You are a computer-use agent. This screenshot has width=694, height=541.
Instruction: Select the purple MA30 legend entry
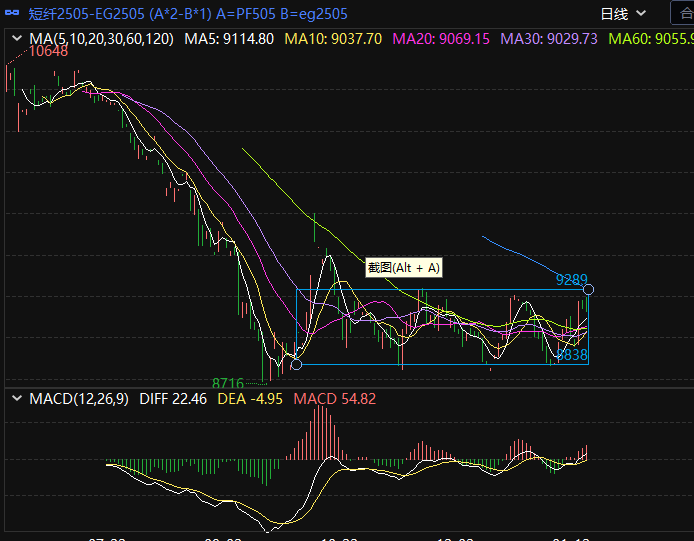(549, 39)
